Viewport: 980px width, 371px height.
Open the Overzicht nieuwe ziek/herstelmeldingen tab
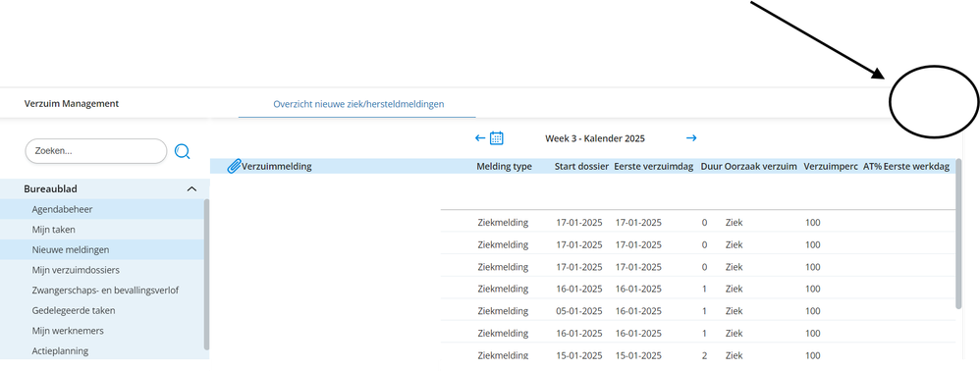click(358, 104)
